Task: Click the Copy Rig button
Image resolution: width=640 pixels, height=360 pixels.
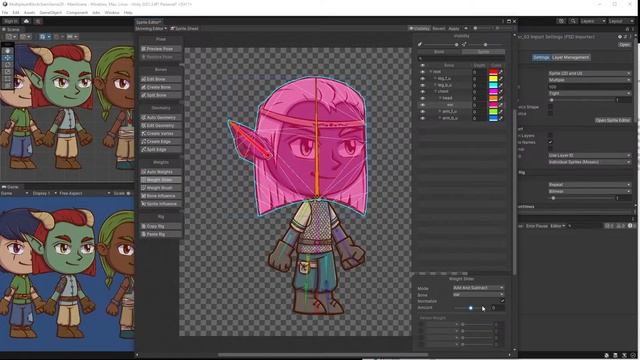Action: [x=161, y=226]
